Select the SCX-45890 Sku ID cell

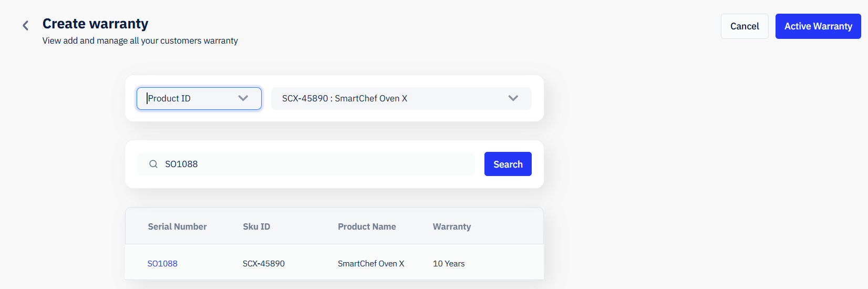(264, 263)
